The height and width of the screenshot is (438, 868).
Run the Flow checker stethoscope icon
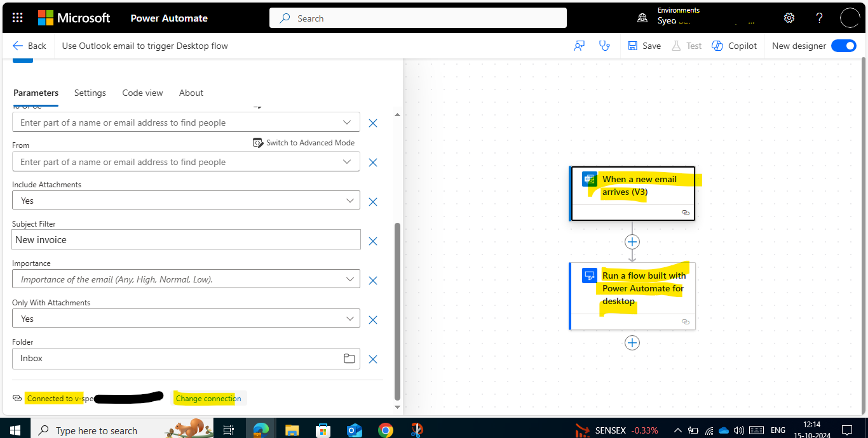(x=604, y=45)
